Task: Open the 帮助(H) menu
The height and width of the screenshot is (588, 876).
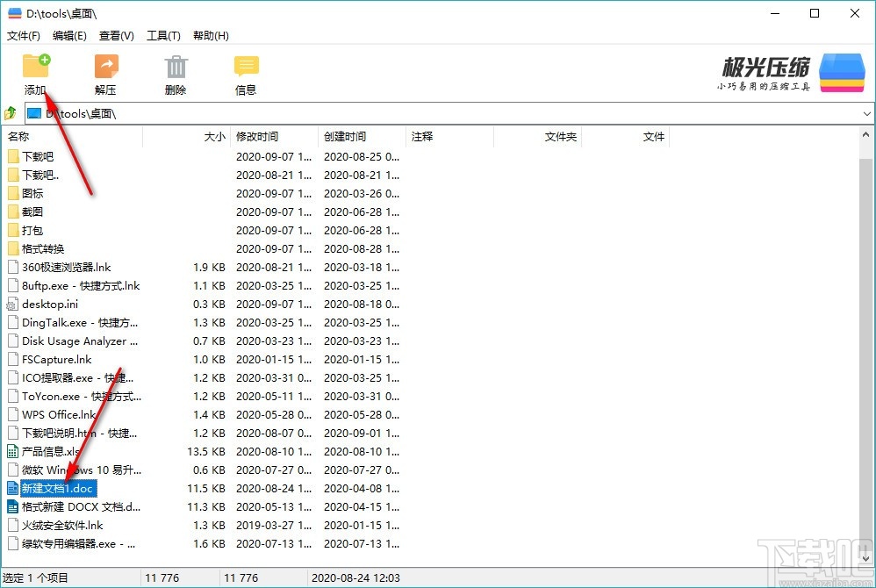Action: point(211,36)
